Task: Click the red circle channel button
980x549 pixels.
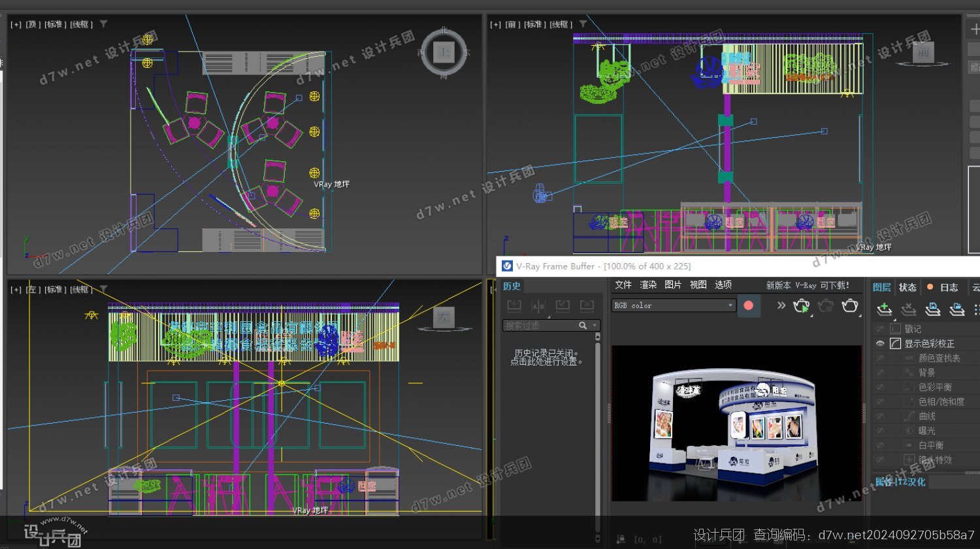Action: pos(749,306)
